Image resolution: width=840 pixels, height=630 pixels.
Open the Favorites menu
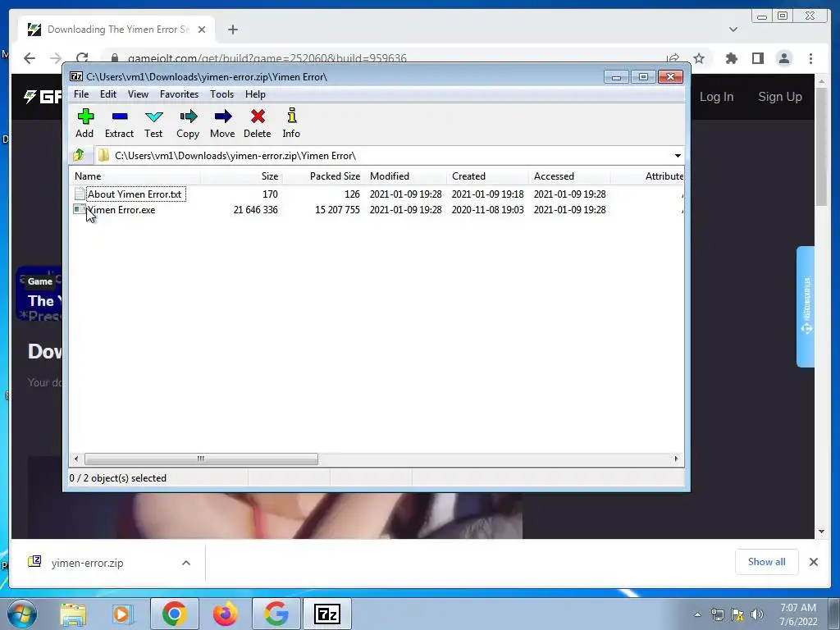179,94
